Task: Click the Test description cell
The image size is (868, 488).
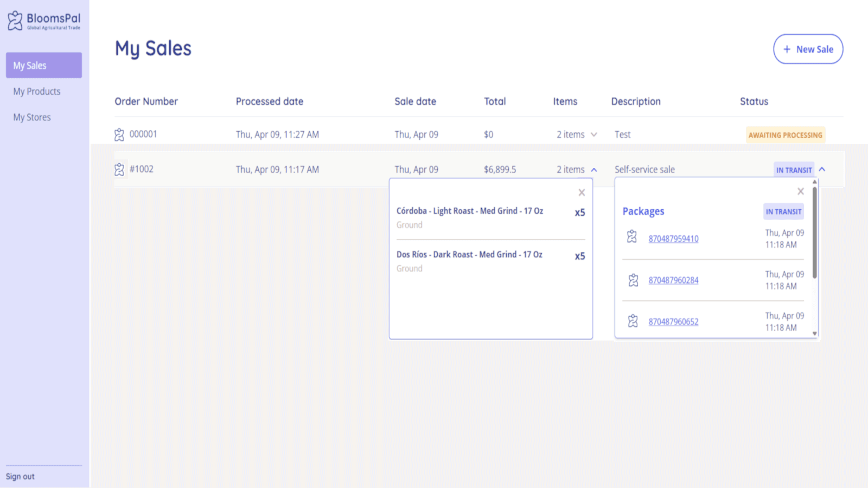Action: point(623,134)
